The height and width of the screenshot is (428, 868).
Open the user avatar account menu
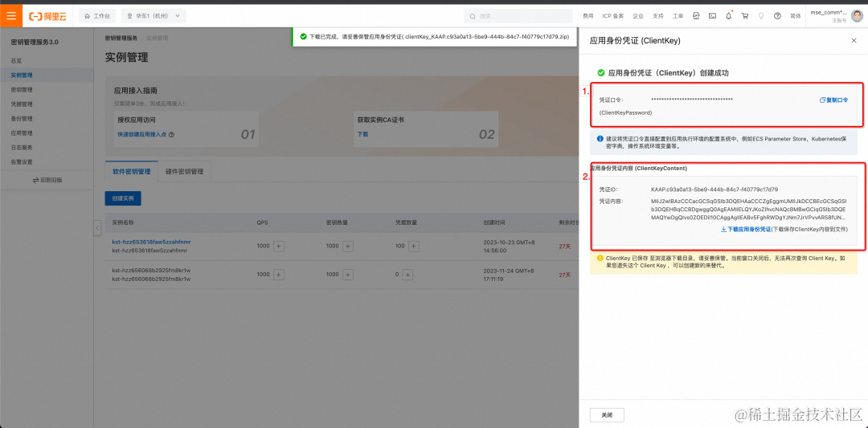pos(857,16)
